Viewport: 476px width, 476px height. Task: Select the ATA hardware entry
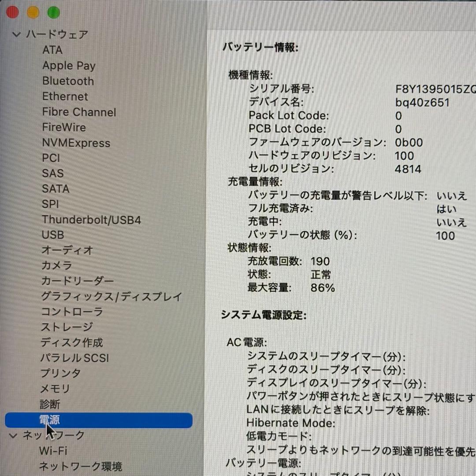coord(52,50)
